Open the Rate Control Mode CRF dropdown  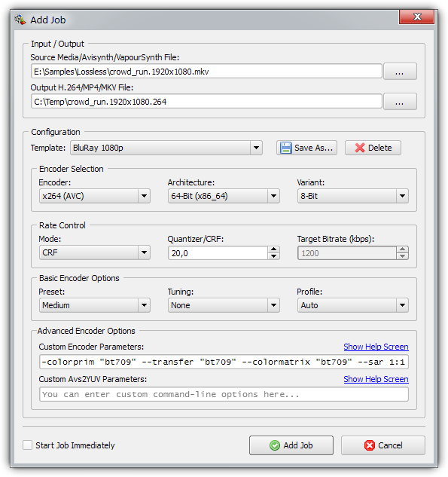(x=95, y=252)
